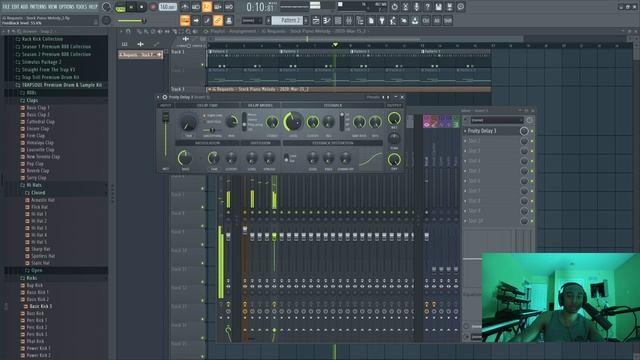Screen dimensions: 640x360
Task: Toggle the Slot 2 enable LED in mixer
Action: click(532, 141)
